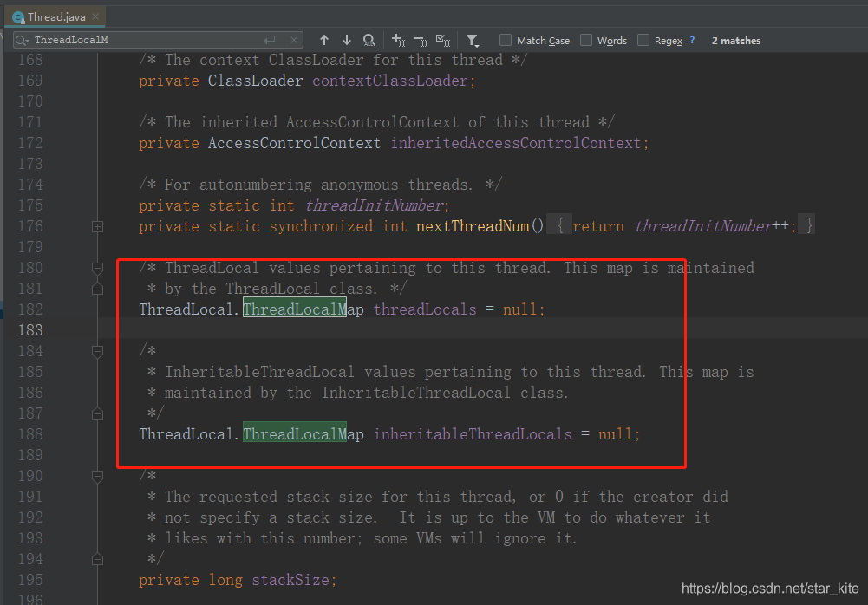The image size is (868, 605).
Task: Clear the ThreadLocalM search text
Action: [294, 39]
